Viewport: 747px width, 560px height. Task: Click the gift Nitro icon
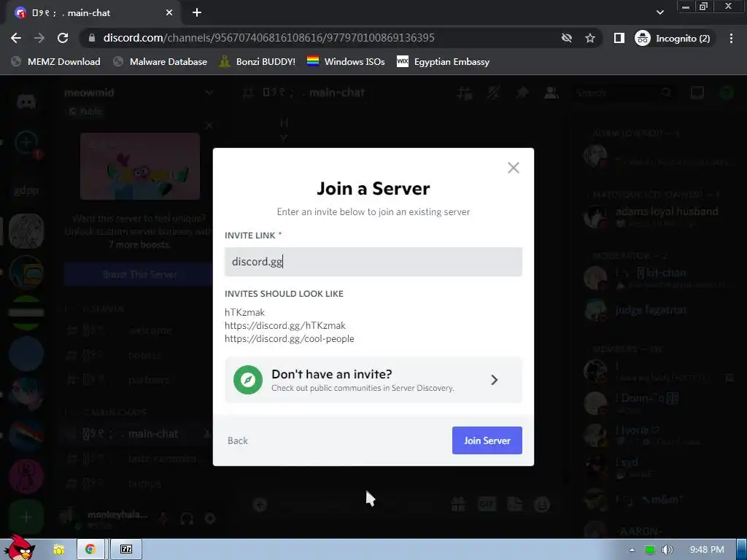pos(458,505)
